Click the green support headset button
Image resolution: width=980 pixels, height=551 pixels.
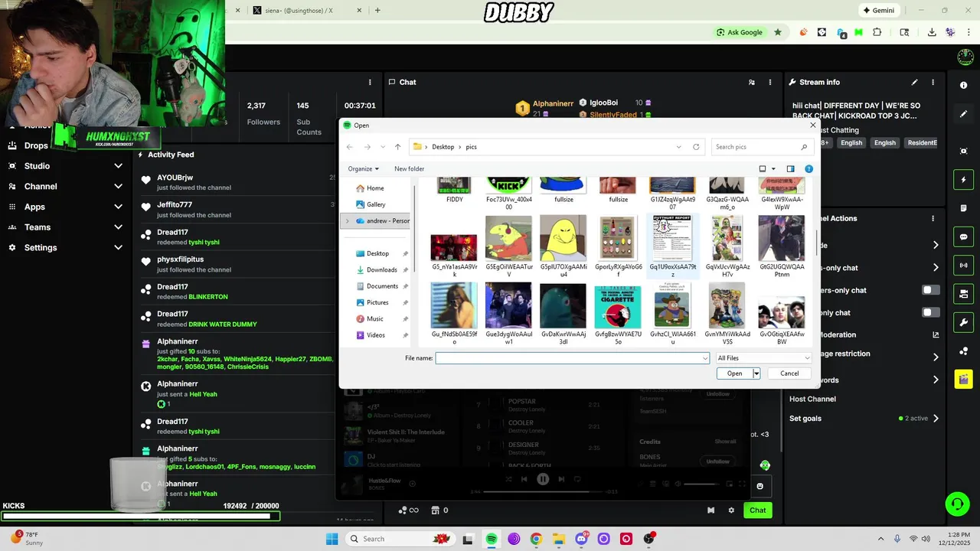point(957,504)
